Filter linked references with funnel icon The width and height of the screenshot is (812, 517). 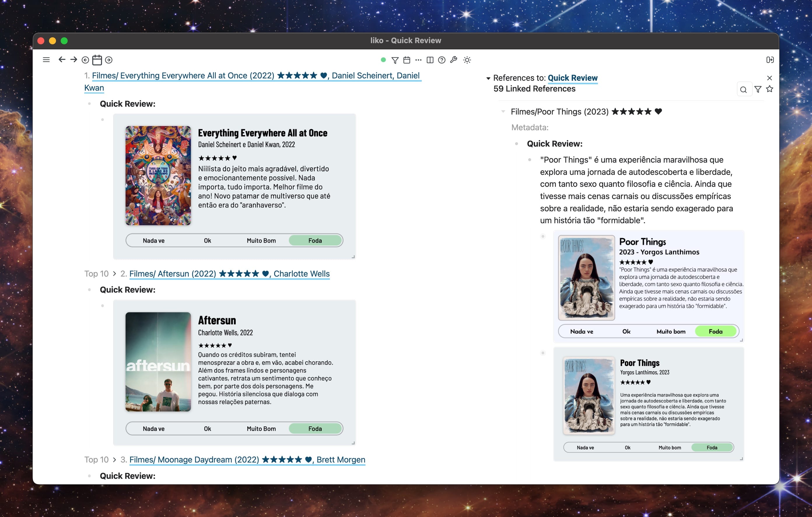(x=758, y=89)
